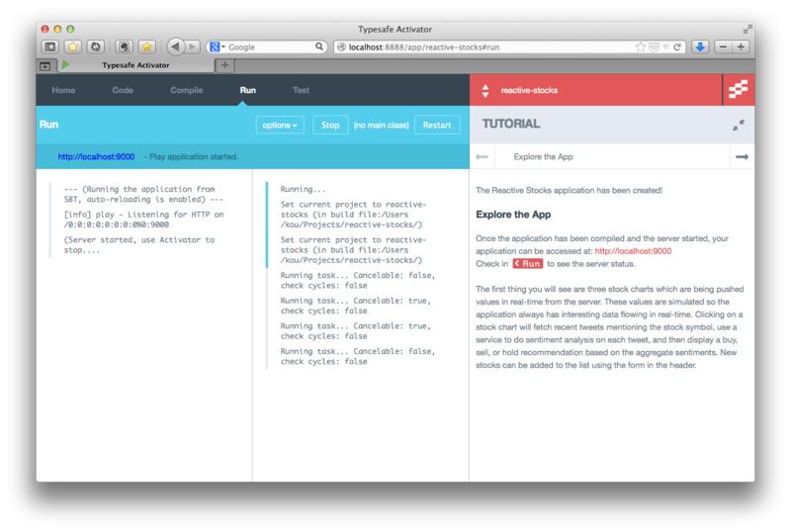The image size is (791, 532).
Task: Restart the application
Action: [437, 126]
